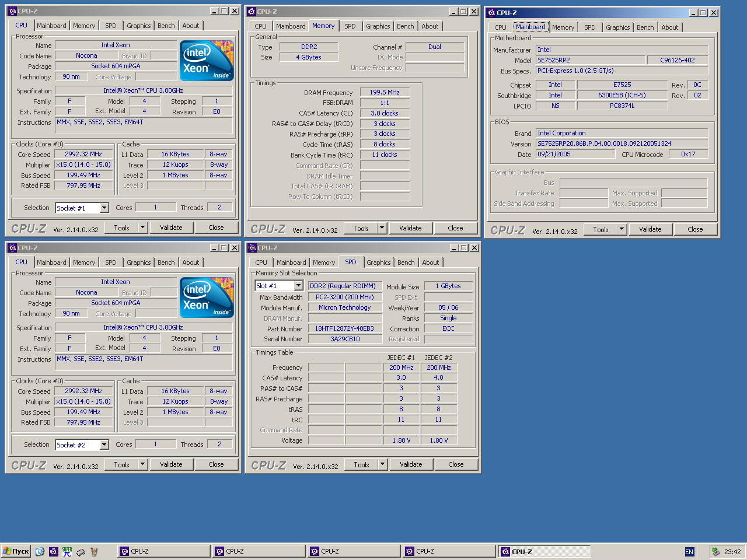Image resolution: width=747 pixels, height=560 pixels.
Task: Click memory Type value DDR2
Action: 309,47
